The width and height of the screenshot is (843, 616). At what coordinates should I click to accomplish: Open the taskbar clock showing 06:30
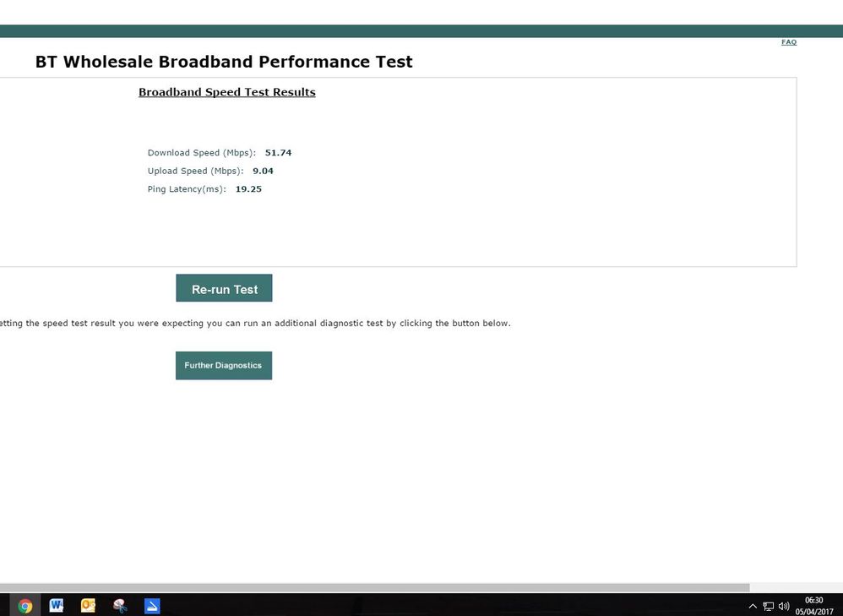814,606
